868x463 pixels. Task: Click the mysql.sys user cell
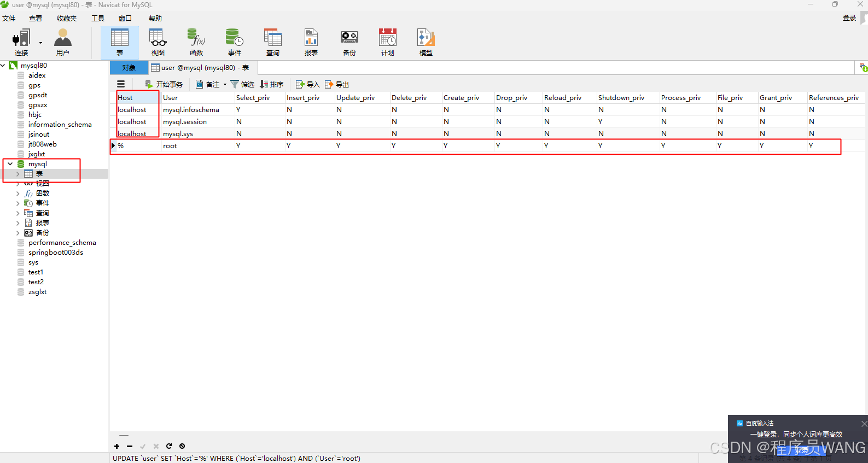coord(197,134)
